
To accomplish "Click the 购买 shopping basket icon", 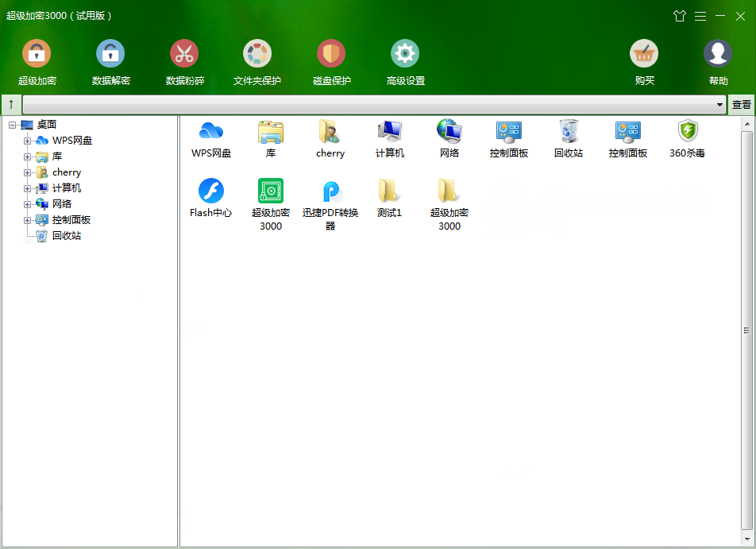I will (644, 53).
